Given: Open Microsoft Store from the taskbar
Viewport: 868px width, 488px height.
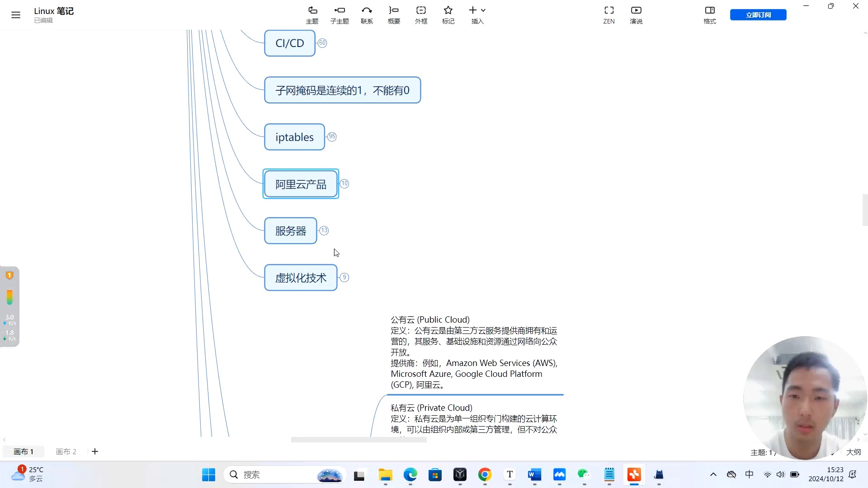Looking at the screenshot, I should click(435, 474).
